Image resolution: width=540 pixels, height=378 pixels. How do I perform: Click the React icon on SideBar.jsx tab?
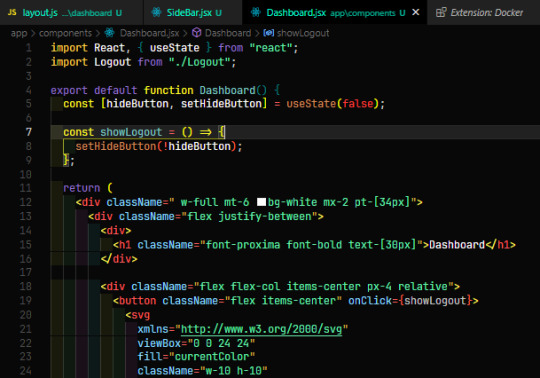tap(156, 12)
